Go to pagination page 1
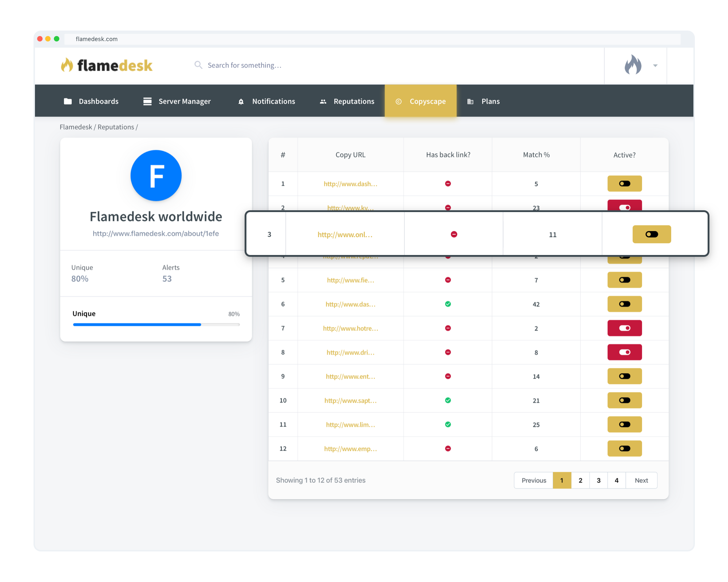This screenshot has height=582, width=728. 562,481
